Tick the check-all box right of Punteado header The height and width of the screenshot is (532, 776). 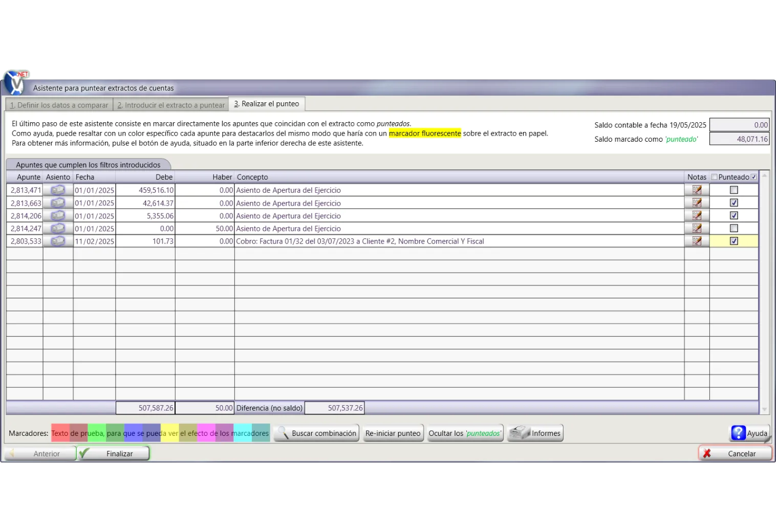(753, 177)
